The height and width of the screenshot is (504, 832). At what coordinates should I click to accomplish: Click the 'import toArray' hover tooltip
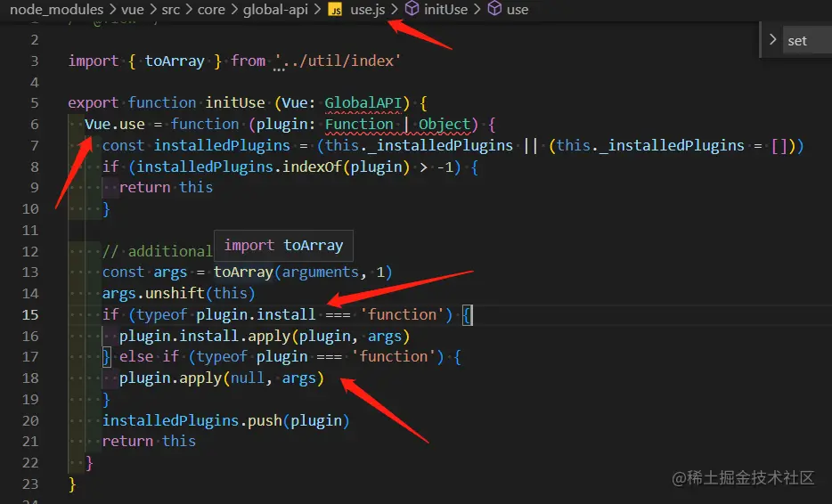tap(283, 246)
